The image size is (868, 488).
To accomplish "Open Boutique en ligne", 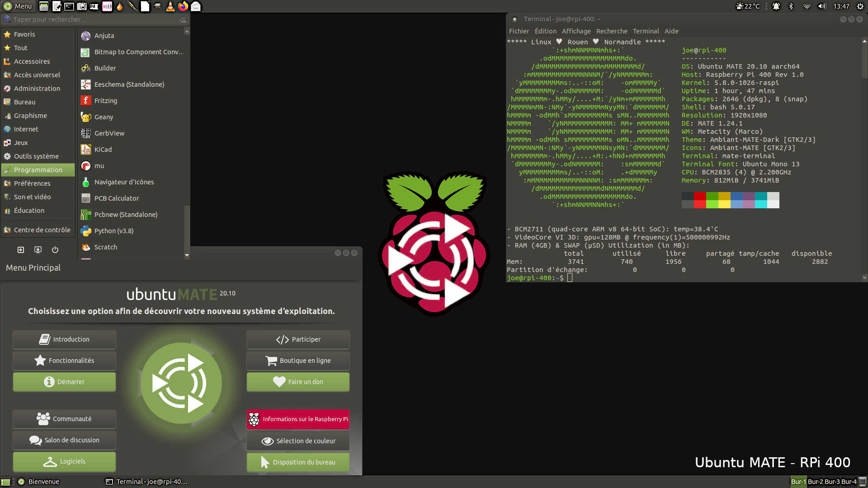I will pyautogui.click(x=298, y=361).
